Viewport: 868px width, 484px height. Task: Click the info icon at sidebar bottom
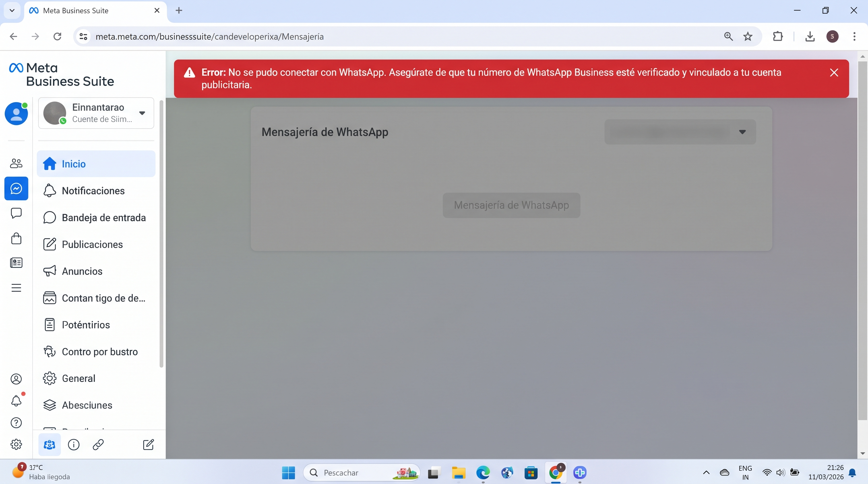point(74,445)
